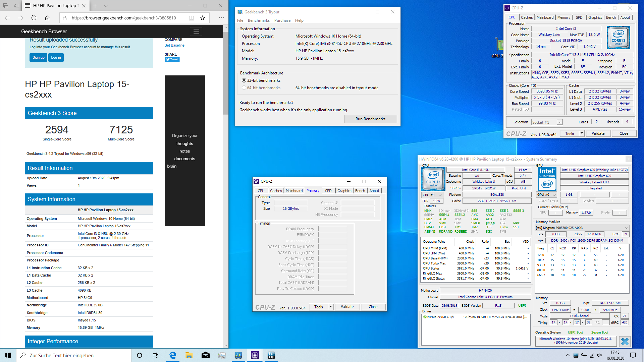The image size is (644, 362).
Task: Switch to Mainboard tab in top CPU-Z
Action: click(545, 17)
